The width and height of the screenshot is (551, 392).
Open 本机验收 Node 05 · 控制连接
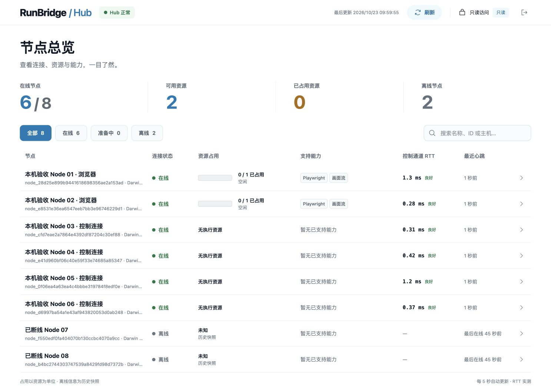pos(64,278)
